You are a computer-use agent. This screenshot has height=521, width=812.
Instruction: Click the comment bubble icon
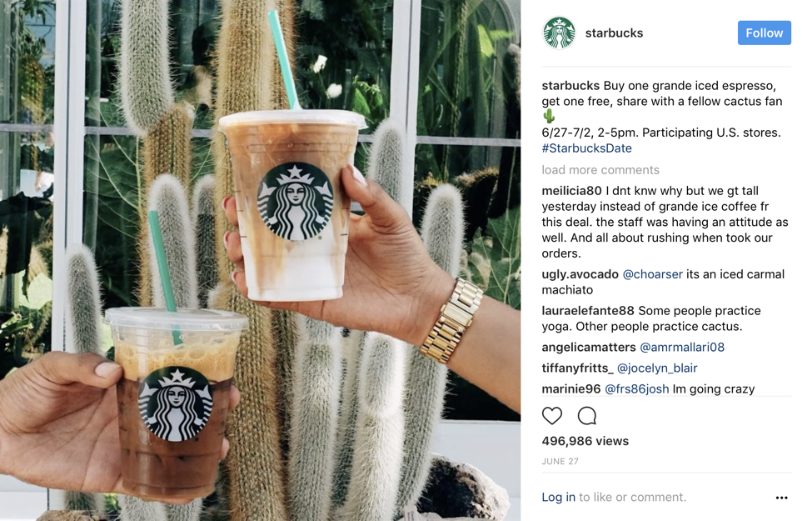[587, 416]
